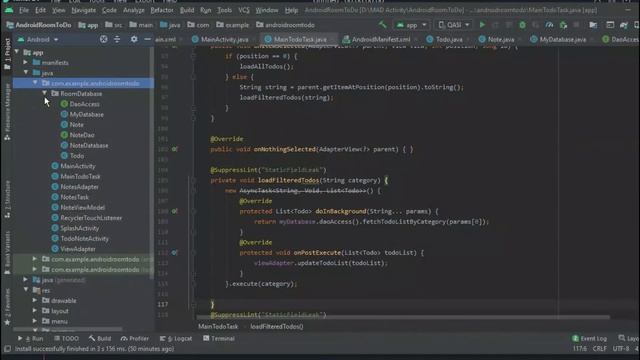Open the TODO tool window

(67, 338)
